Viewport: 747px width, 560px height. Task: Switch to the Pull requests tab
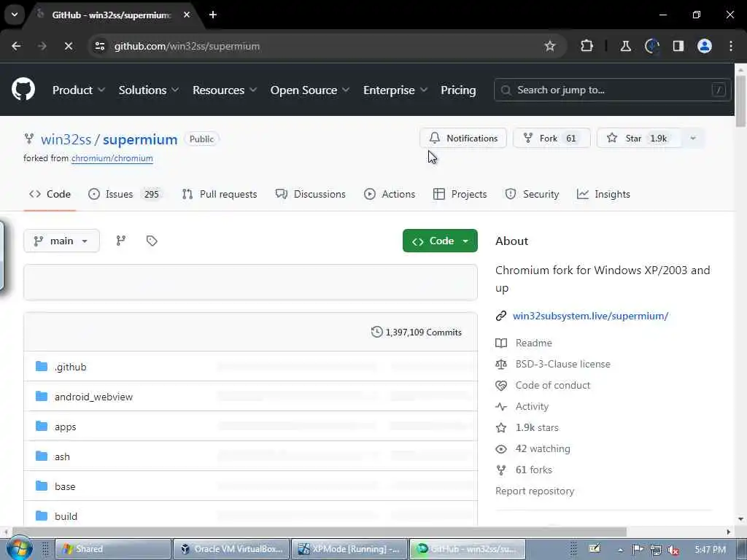point(220,194)
